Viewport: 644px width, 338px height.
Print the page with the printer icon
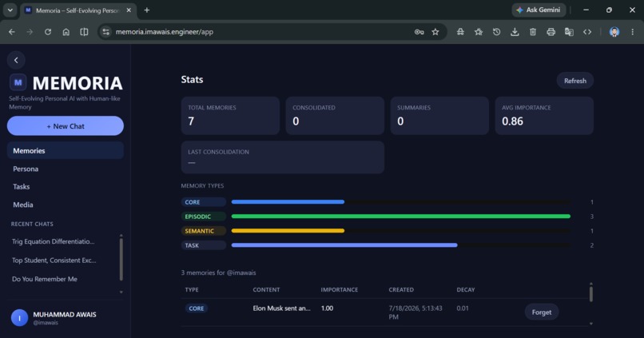[x=551, y=32]
